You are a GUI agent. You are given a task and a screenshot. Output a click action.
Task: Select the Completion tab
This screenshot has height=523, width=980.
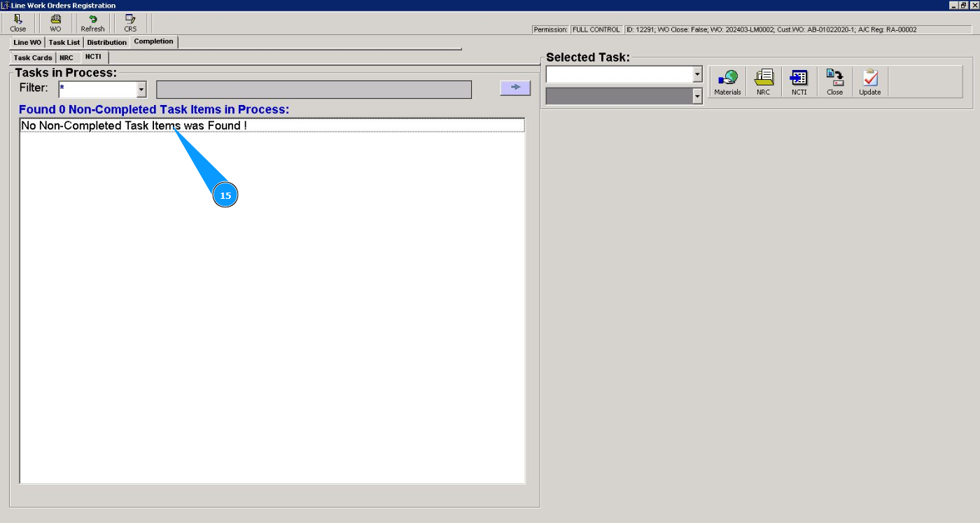[x=154, y=42]
